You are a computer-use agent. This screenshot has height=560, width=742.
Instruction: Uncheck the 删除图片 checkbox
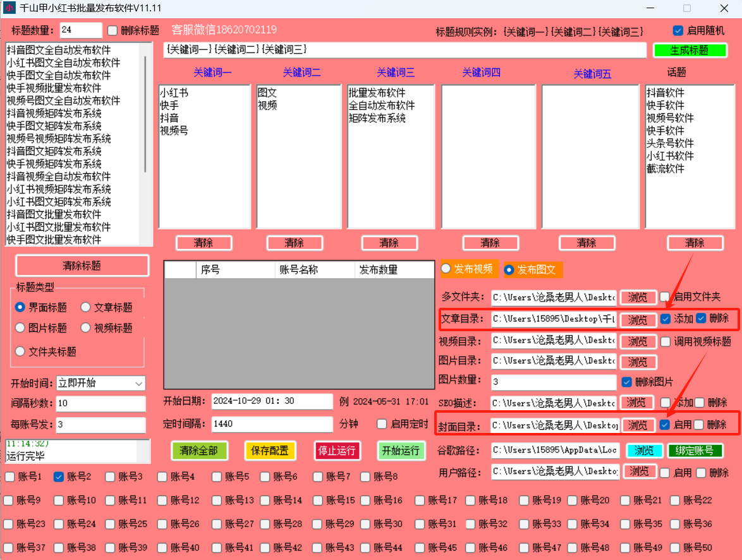[627, 382]
